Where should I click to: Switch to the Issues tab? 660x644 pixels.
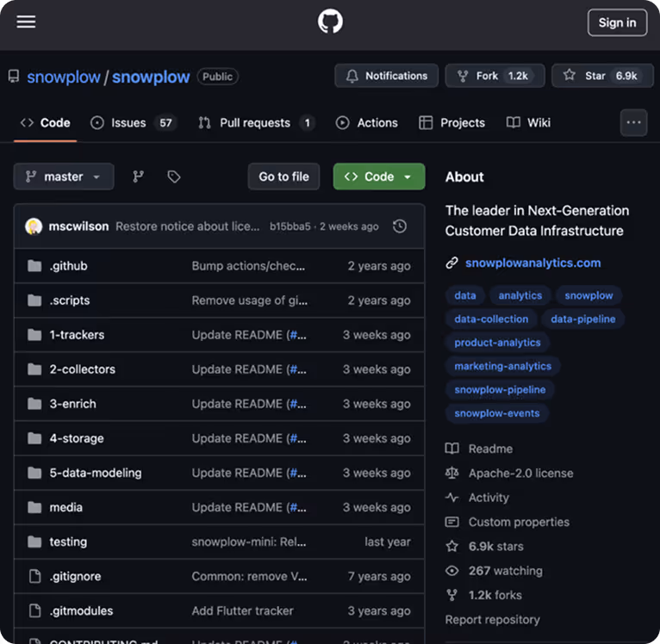[x=133, y=123]
